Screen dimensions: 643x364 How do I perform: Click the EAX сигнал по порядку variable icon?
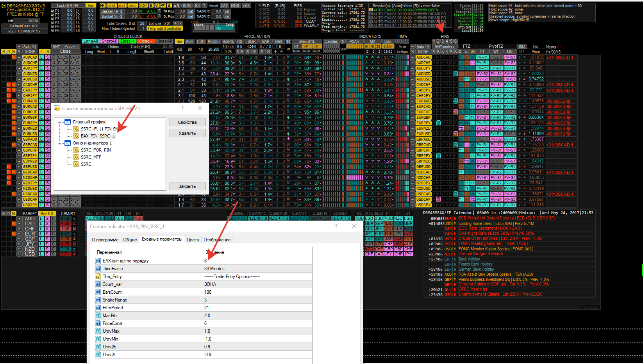click(x=98, y=261)
